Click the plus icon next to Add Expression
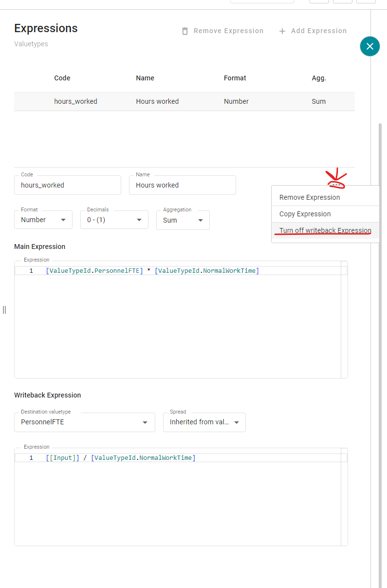This screenshot has width=387, height=588. pos(282,31)
